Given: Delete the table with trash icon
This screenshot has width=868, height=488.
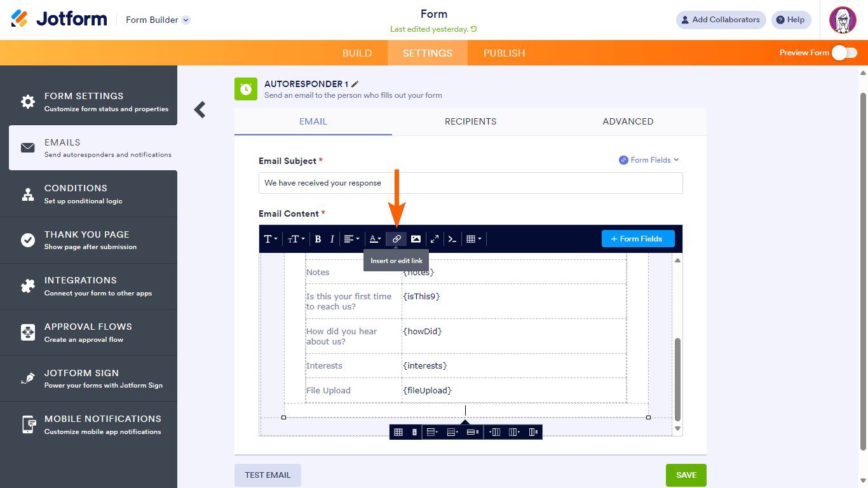Looking at the screenshot, I should pos(415,432).
